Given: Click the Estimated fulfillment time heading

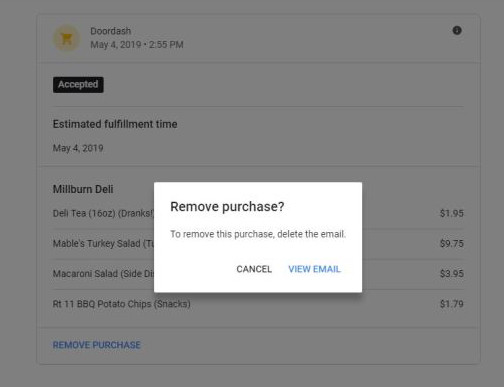Looking at the screenshot, I should pos(115,124).
